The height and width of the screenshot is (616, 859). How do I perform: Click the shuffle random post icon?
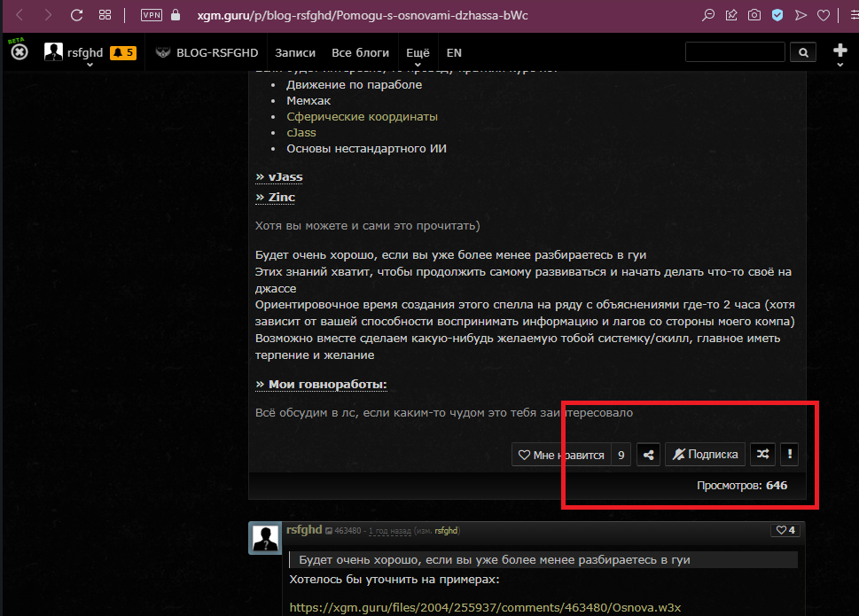[x=762, y=455]
